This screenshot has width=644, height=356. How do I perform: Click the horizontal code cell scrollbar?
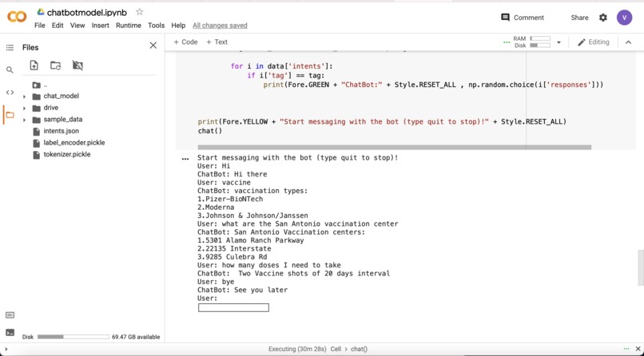click(x=394, y=147)
